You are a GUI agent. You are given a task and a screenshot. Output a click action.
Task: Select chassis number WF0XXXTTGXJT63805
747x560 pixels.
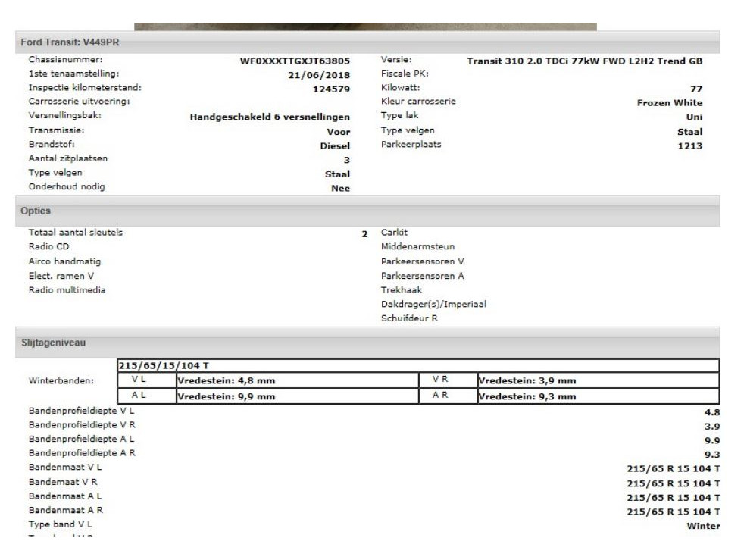295,61
